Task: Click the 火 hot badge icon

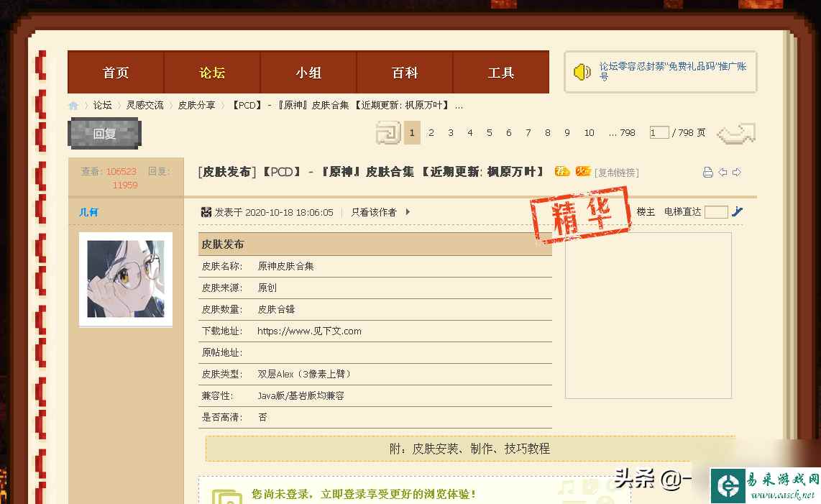Action: tap(582, 171)
